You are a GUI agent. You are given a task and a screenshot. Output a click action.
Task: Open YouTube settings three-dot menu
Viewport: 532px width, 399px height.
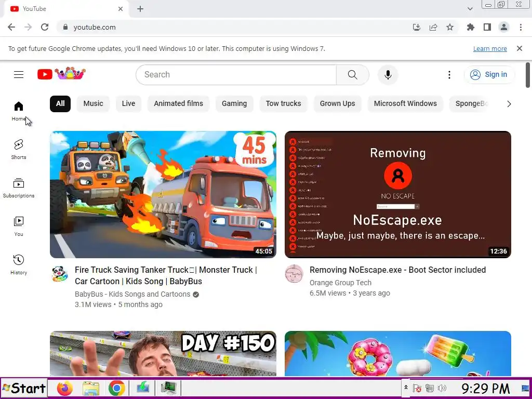point(449,75)
